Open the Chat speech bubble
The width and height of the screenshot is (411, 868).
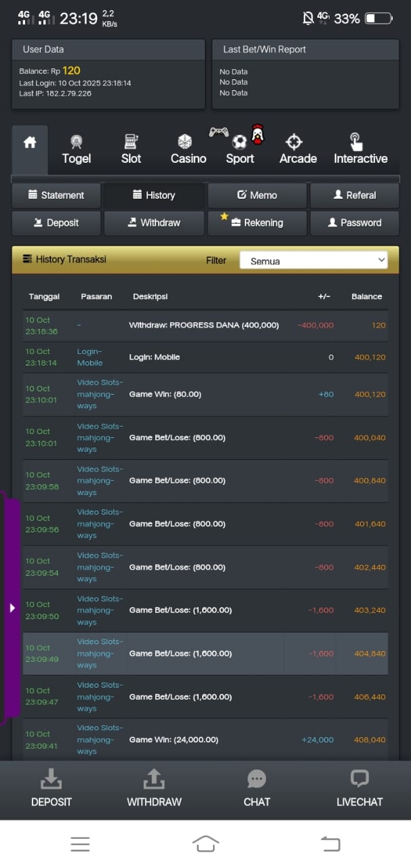click(x=256, y=787)
